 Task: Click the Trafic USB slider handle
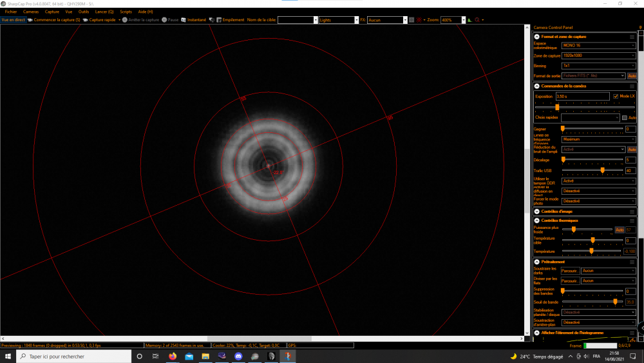pyautogui.click(x=603, y=170)
